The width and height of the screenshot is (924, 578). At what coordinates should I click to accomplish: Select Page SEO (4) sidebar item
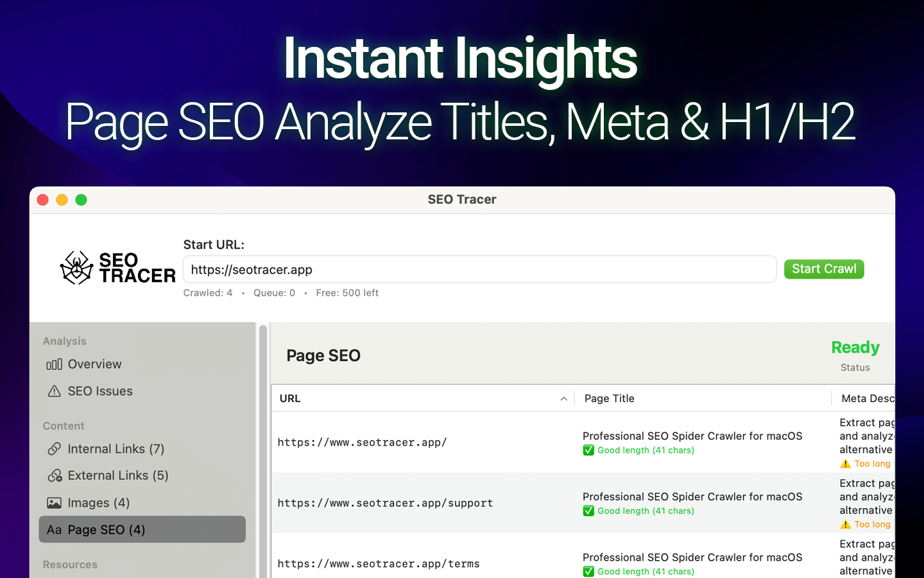pyautogui.click(x=142, y=530)
